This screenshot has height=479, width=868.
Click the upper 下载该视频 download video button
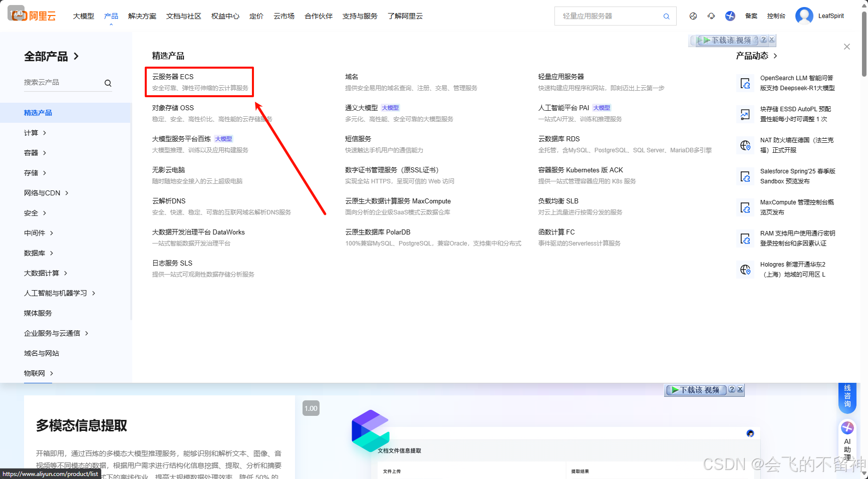coord(728,40)
